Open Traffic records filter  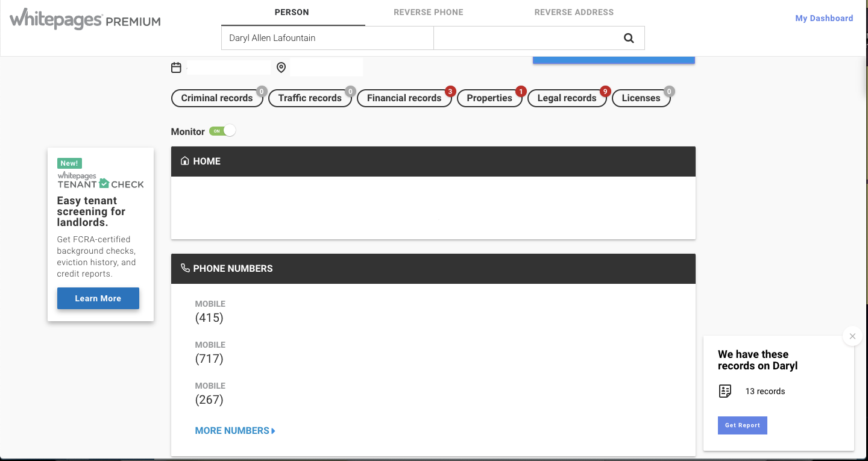pyautogui.click(x=310, y=98)
